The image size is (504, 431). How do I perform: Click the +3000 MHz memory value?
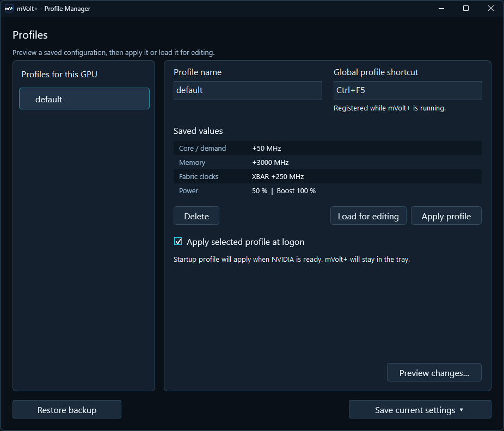271,162
